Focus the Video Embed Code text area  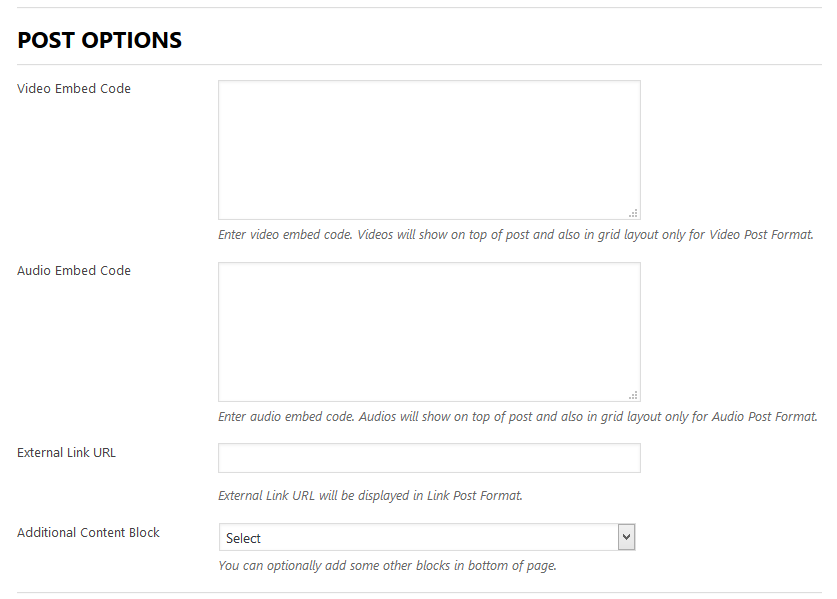(x=429, y=149)
